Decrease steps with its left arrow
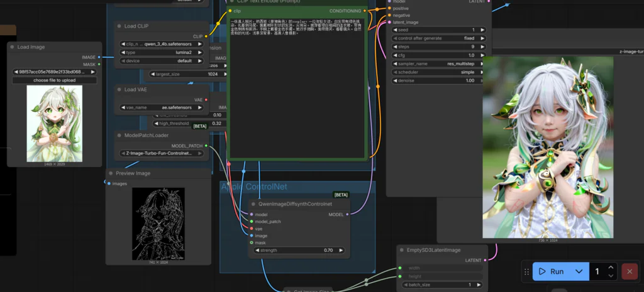 395,46
